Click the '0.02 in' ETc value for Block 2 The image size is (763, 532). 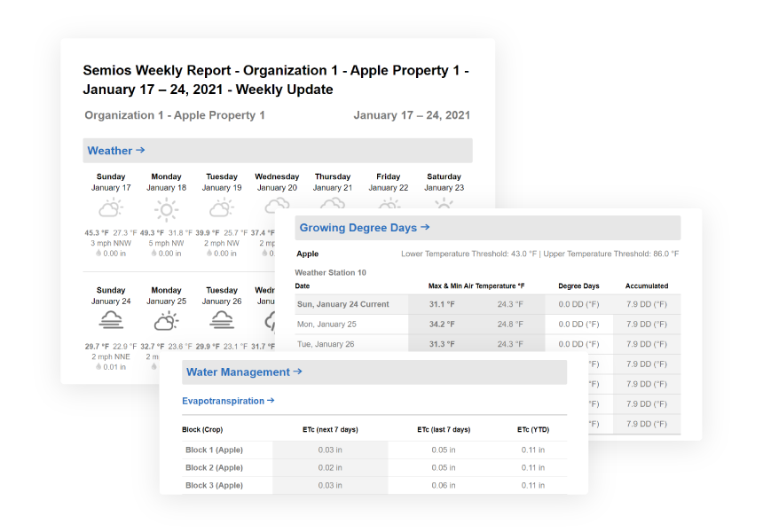click(x=330, y=468)
